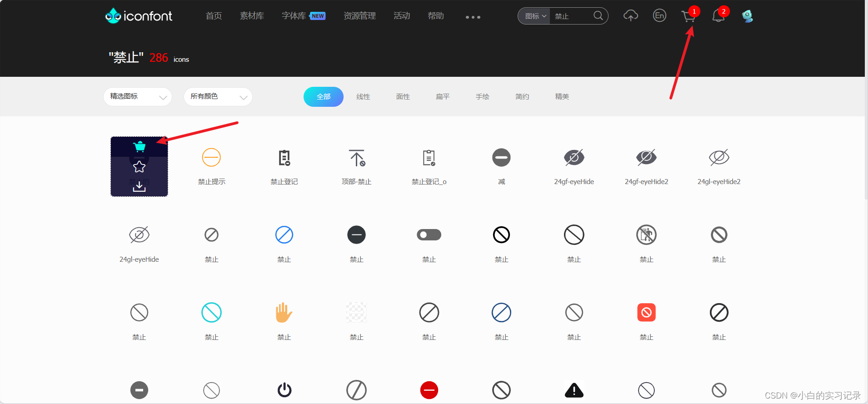Screen dimensions: 868x404
Task: Add hovered icon to cart
Action: click(139, 146)
